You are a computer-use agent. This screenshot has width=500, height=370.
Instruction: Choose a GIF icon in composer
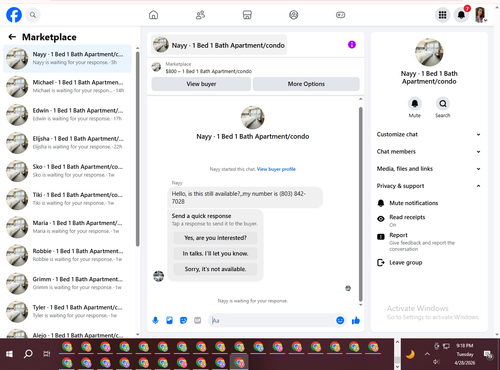(198, 320)
